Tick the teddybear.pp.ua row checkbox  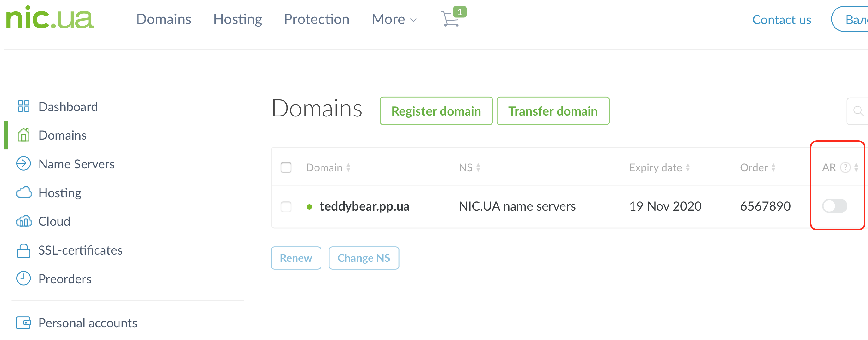pos(286,206)
